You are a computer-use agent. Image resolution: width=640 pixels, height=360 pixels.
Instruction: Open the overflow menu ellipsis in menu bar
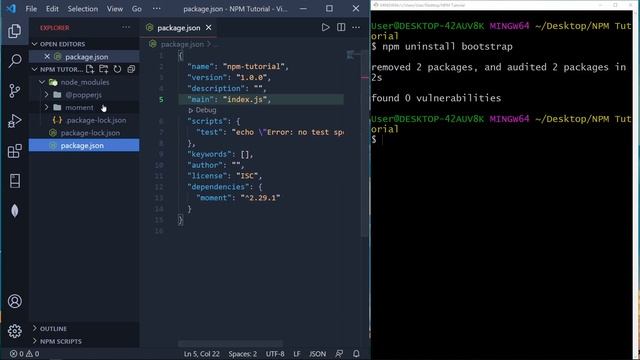click(x=156, y=9)
